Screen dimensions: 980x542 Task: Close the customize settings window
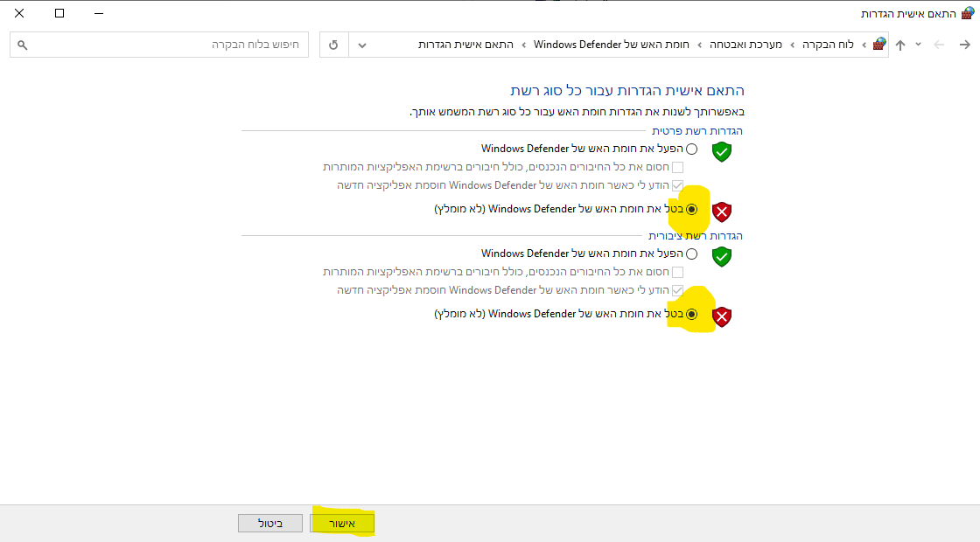[x=19, y=13]
